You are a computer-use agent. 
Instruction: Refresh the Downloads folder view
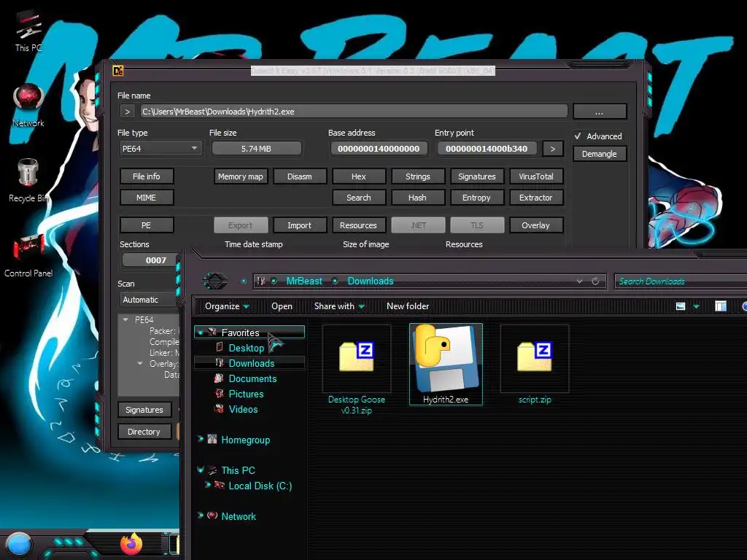click(595, 281)
